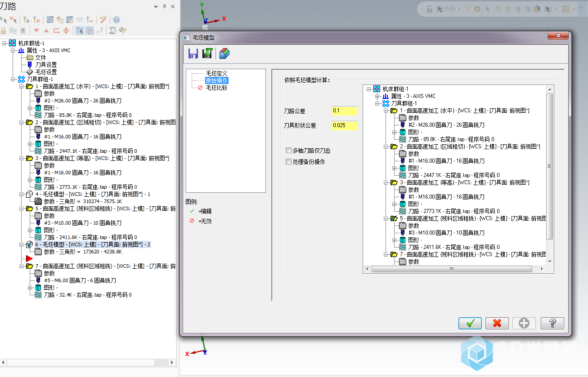Collapse 刀具群组-1 in dialog tree
The width and height of the screenshot is (588, 377).
pyautogui.click(x=377, y=103)
